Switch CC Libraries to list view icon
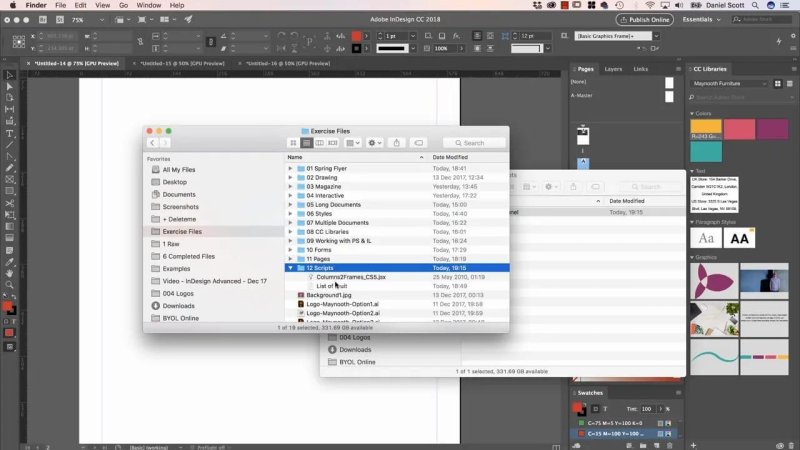The height and width of the screenshot is (450, 800). (x=789, y=84)
